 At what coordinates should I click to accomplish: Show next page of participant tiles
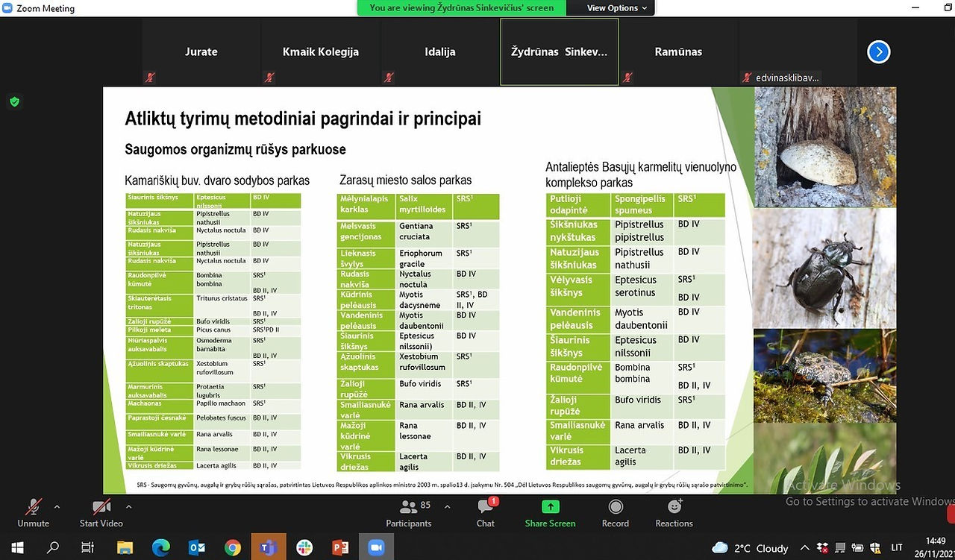pos(879,52)
